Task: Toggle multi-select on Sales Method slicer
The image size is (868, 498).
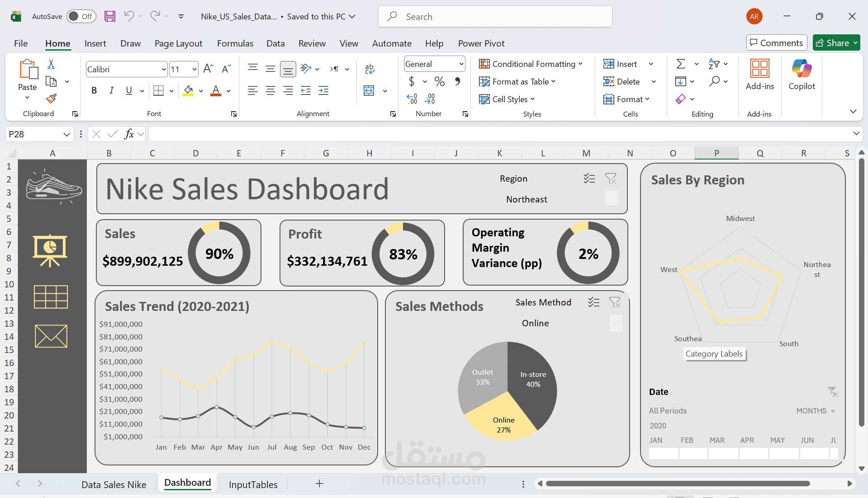Action: [594, 302]
